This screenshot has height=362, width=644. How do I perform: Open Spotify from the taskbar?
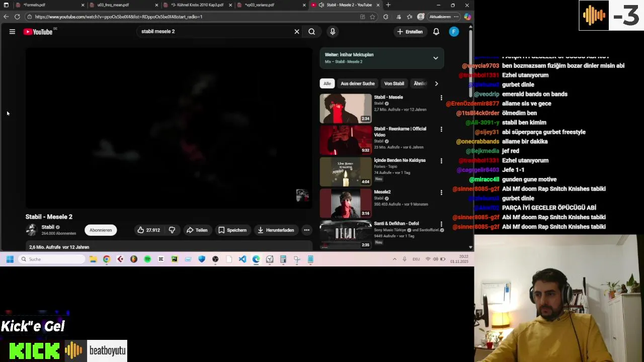(147, 259)
